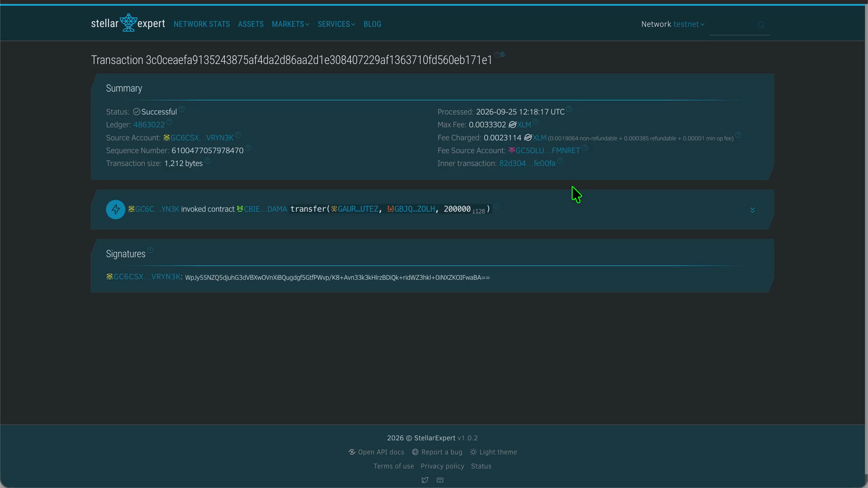Click the info icon after Source Account
This screenshot has height=488, width=868.
click(x=238, y=135)
